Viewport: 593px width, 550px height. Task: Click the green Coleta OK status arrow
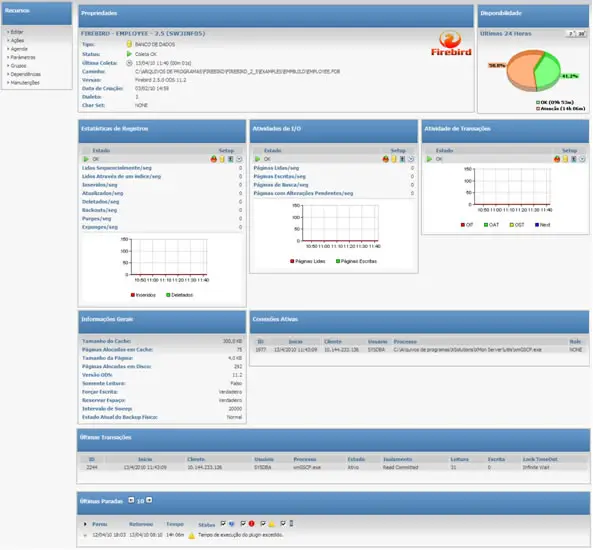[129, 54]
